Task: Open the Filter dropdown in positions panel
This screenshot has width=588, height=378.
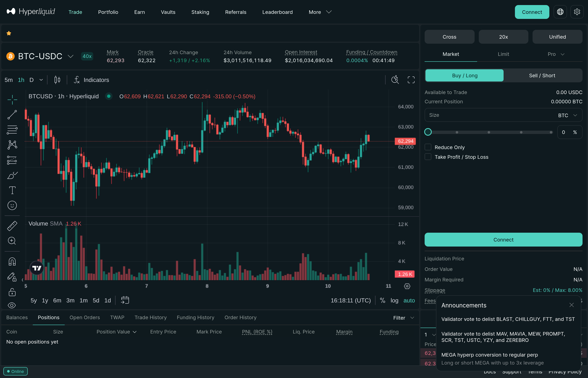Action: click(x=404, y=318)
